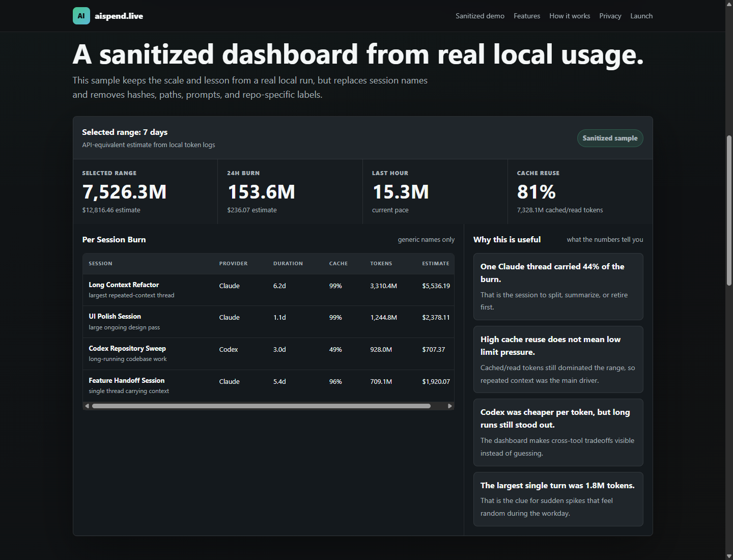Viewport: 733px width, 560px height.
Task: Click the 'generic names only' label
Action: pyautogui.click(x=426, y=240)
